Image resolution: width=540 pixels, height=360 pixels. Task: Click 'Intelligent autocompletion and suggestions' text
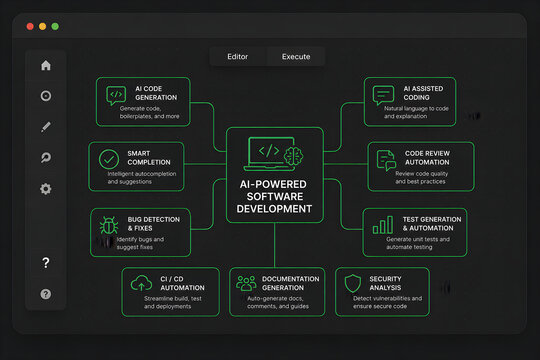[142, 178]
